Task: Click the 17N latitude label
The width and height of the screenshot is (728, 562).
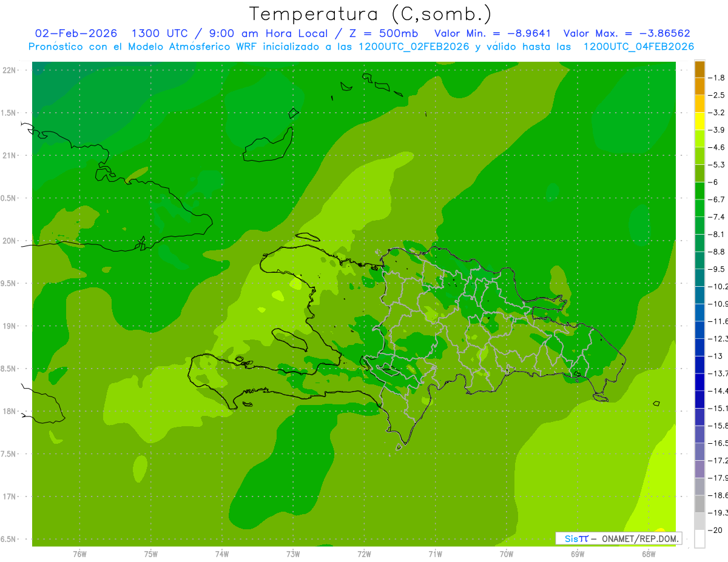Action: tap(10, 497)
